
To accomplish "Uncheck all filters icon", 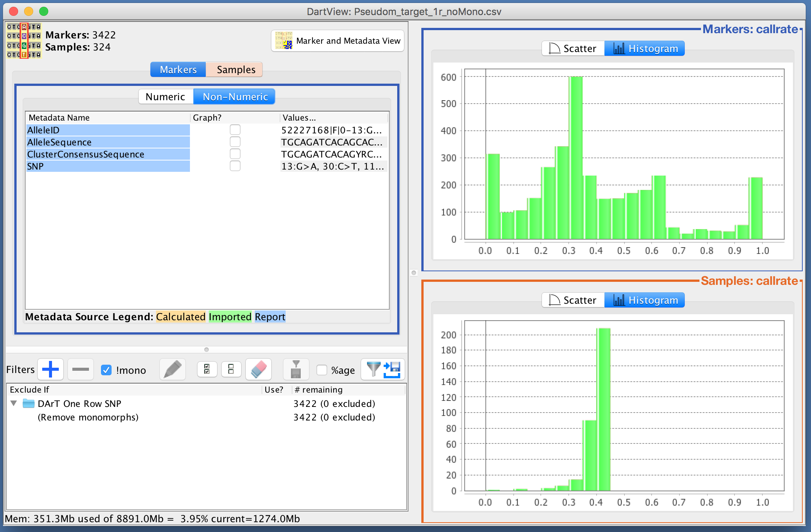I will coord(231,370).
